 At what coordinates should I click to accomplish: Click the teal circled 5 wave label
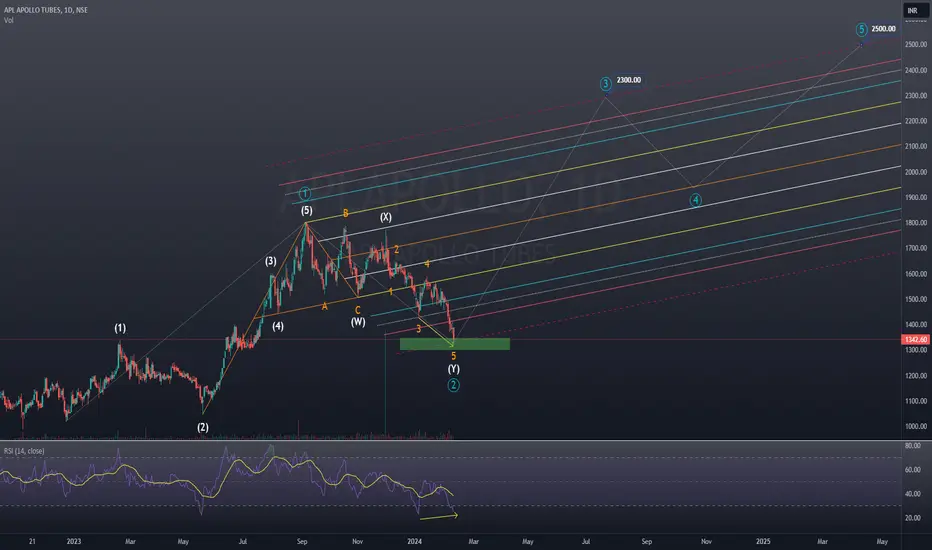pos(861,29)
